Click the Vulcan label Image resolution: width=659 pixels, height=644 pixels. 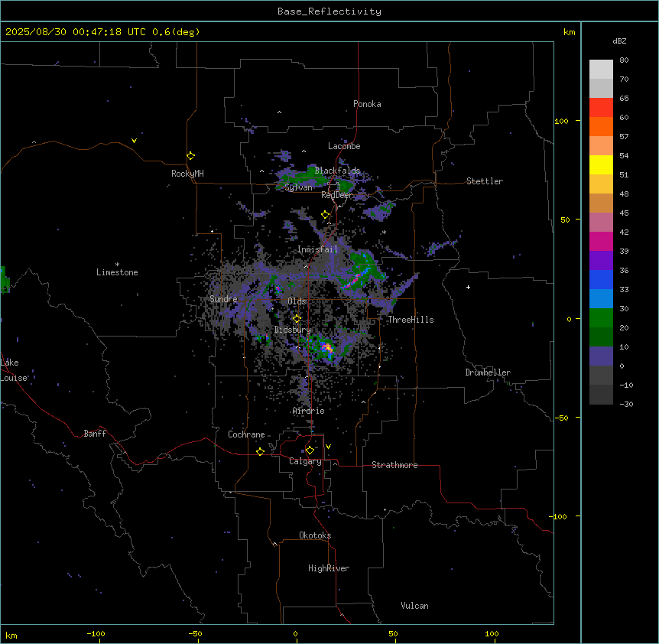click(x=415, y=606)
